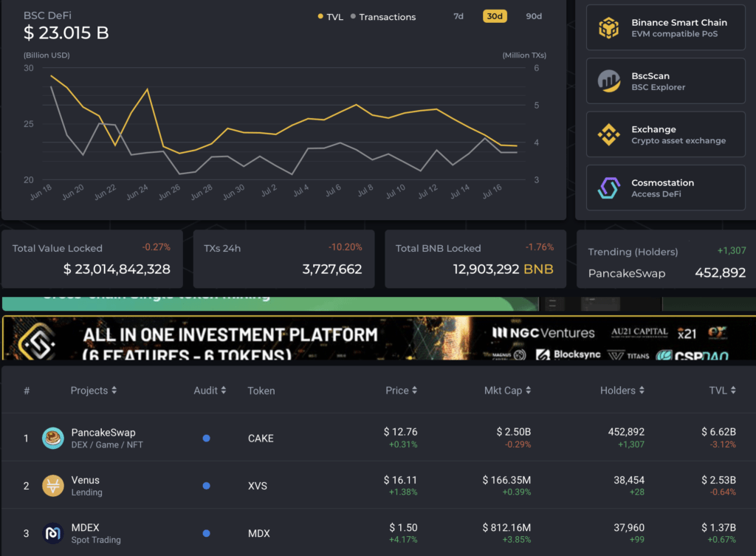Image resolution: width=756 pixels, height=556 pixels.
Task: Click the BscScan explorer icon
Action: [x=609, y=81]
